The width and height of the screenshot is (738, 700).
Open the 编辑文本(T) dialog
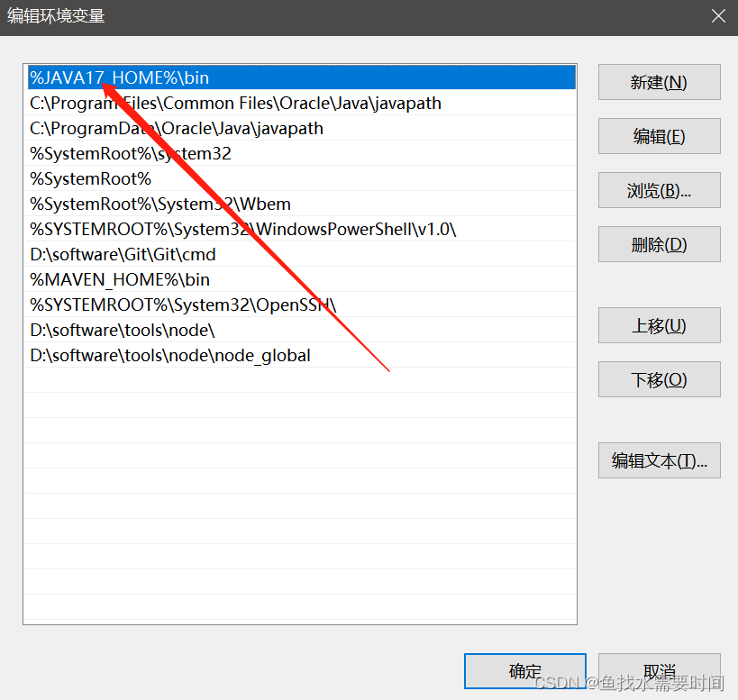pos(659,460)
